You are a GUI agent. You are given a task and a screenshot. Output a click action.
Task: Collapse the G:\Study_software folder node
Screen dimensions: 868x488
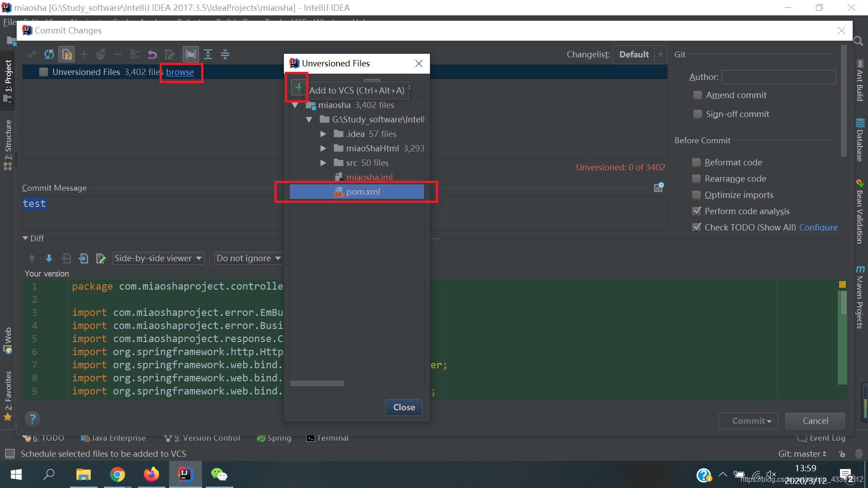pyautogui.click(x=309, y=120)
